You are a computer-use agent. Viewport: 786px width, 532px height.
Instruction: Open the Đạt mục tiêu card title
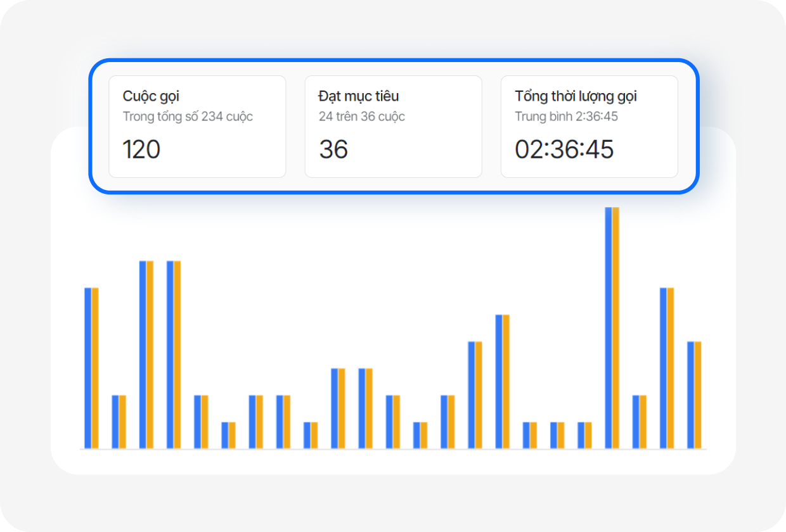(359, 96)
